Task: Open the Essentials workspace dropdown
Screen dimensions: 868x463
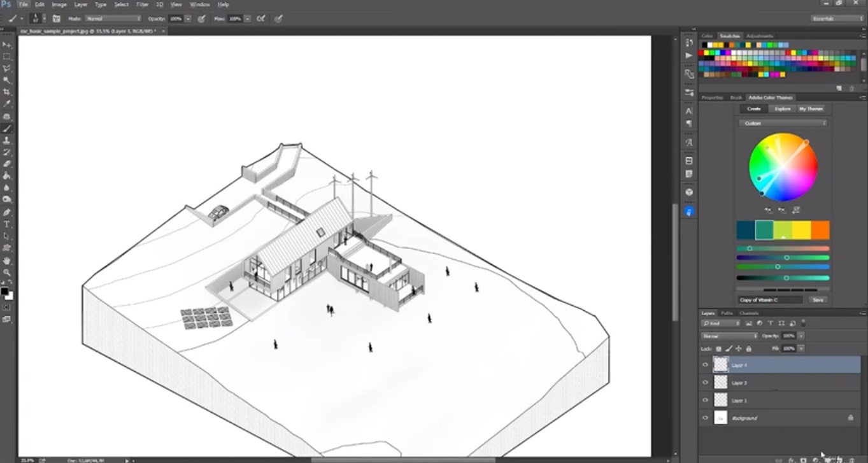Action: (837, 19)
